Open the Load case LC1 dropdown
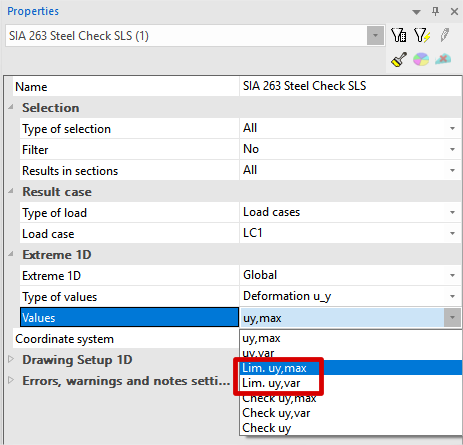 click(452, 233)
